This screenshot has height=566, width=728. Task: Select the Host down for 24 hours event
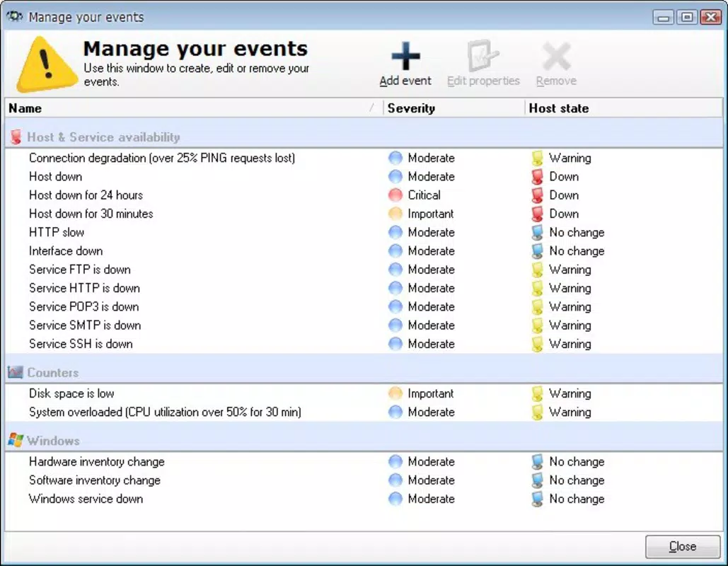pos(364,195)
